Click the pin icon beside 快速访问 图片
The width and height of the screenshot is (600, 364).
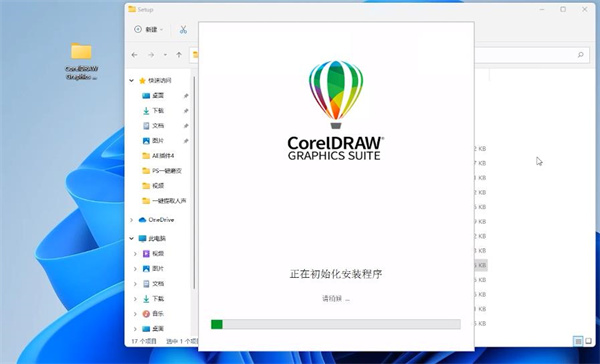[x=186, y=141]
